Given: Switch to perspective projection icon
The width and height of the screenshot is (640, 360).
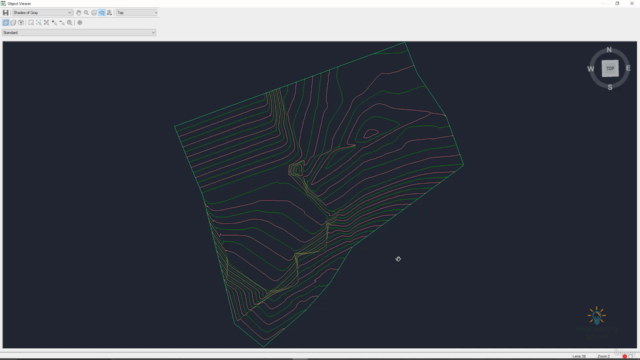Looking at the screenshot, I should coord(13,23).
